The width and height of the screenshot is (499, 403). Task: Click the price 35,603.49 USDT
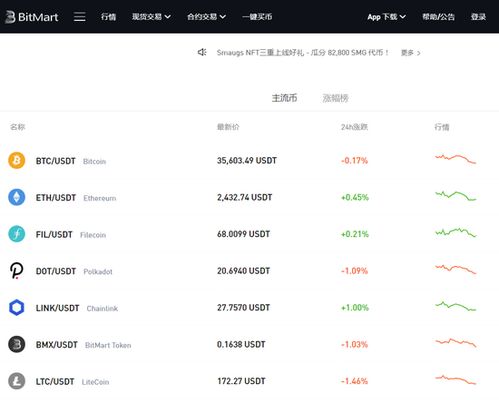247,161
